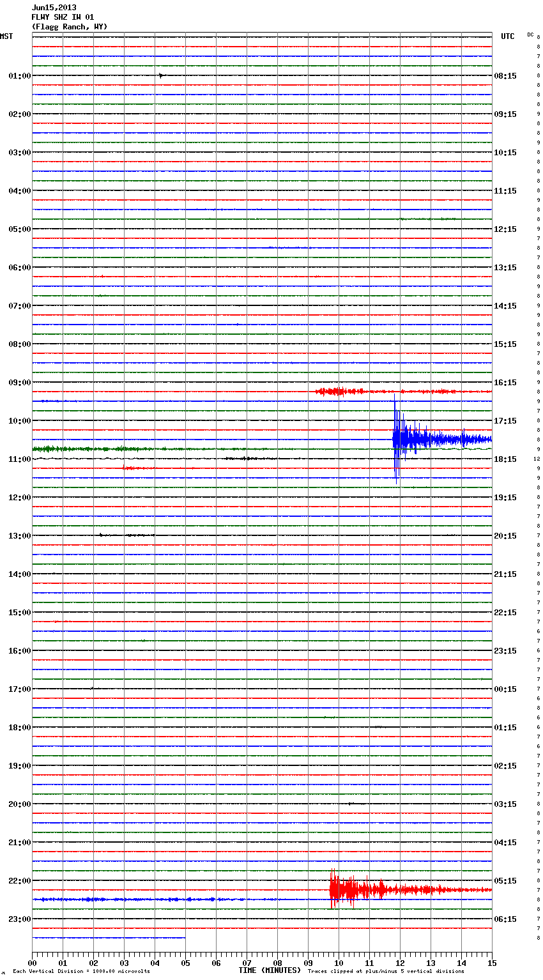Select the 18:00 MST time label
The image size is (543, 980).
(19, 728)
